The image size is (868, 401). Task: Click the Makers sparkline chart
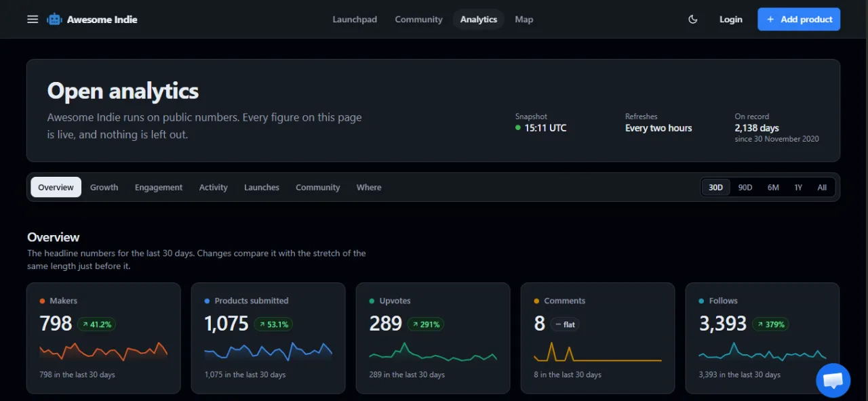click(103, 352)
